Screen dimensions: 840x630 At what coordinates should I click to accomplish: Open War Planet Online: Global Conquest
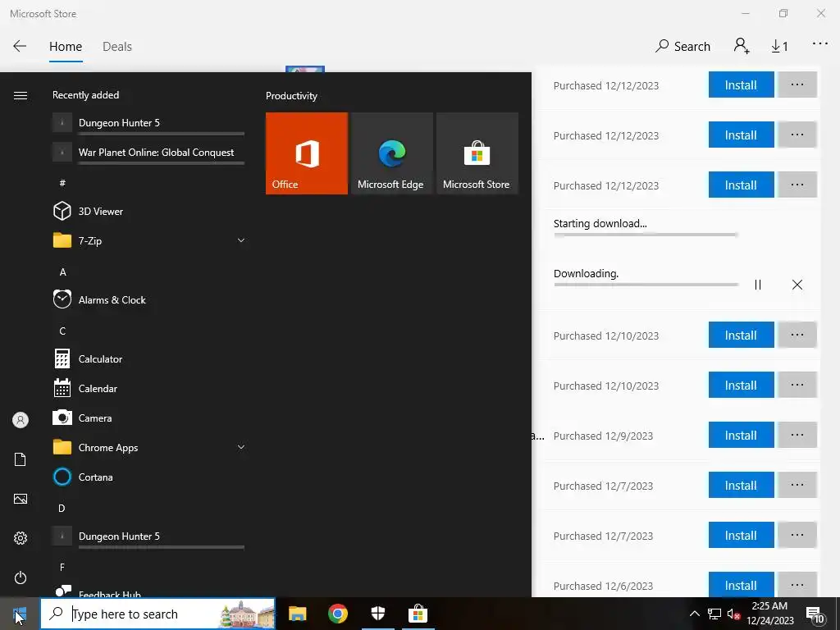click(148, 152)
